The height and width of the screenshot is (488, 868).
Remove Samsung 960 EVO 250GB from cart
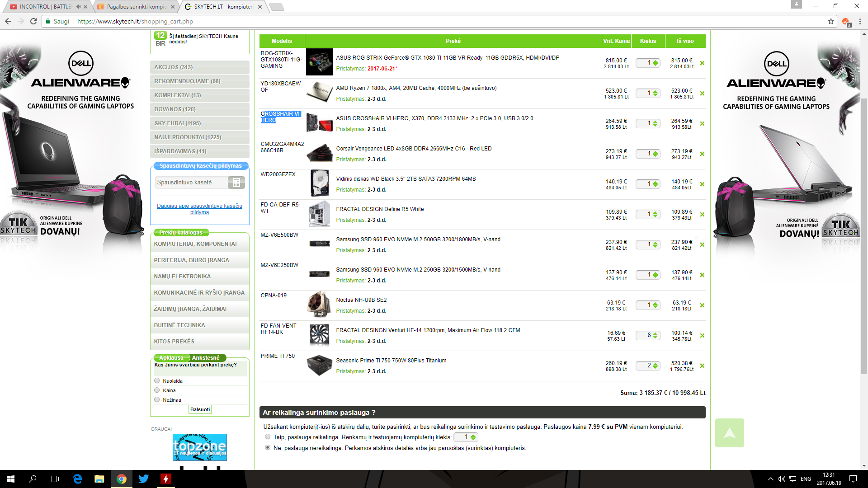click(x=702, y=275)
